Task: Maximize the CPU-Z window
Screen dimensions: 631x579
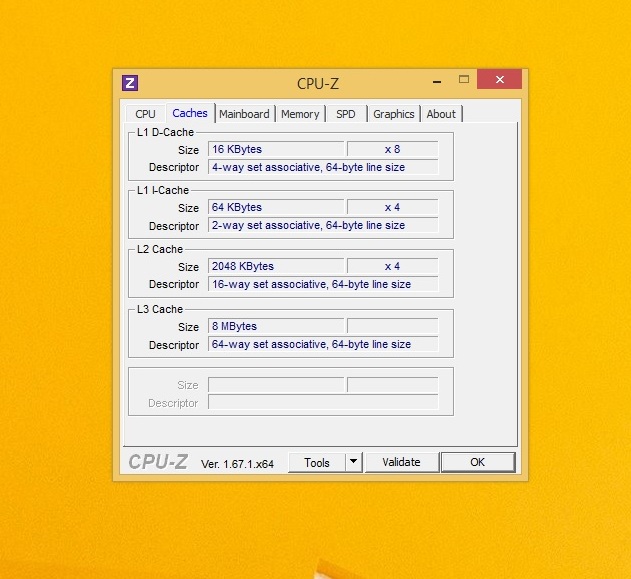Action: pos(464,79)
